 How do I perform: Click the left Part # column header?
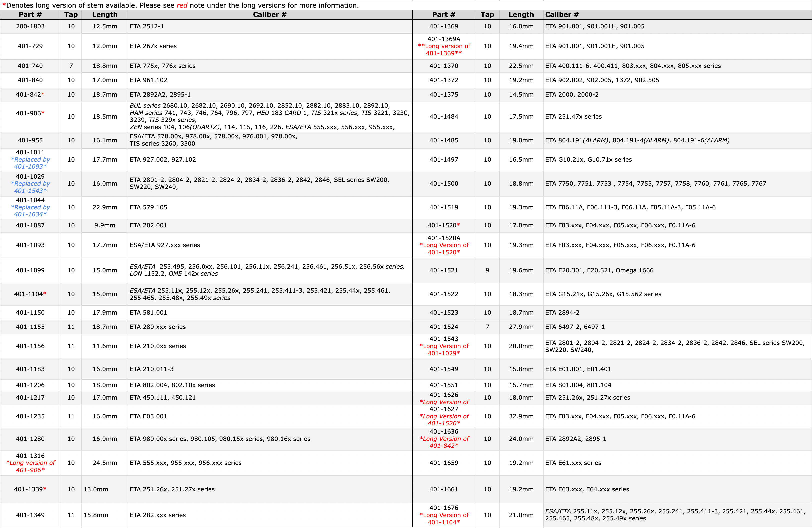click(30, 15)
